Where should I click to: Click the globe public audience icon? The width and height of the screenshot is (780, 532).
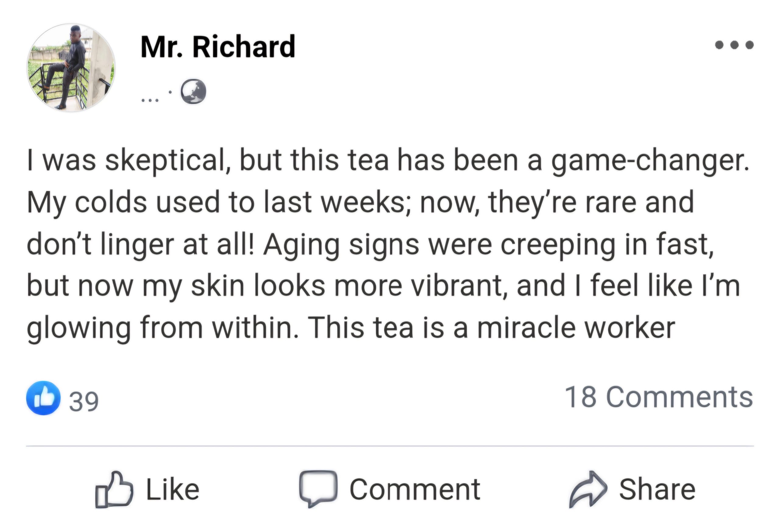[193, 91]
